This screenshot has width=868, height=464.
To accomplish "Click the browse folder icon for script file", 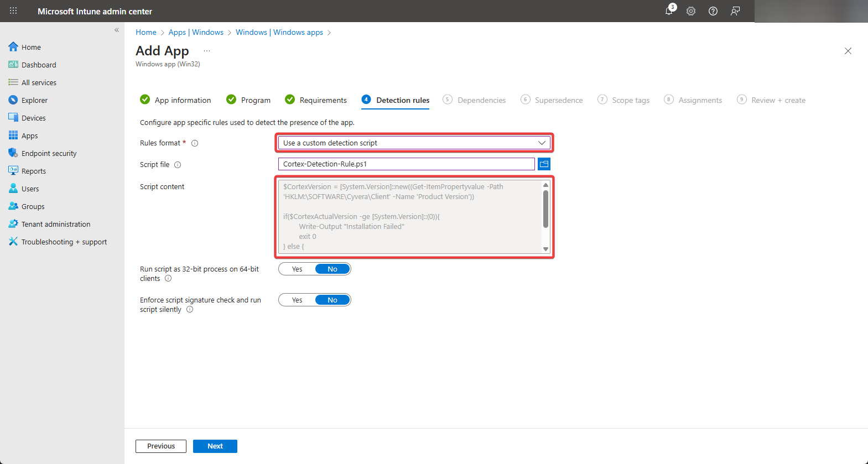I will click(x=544, y=164).
